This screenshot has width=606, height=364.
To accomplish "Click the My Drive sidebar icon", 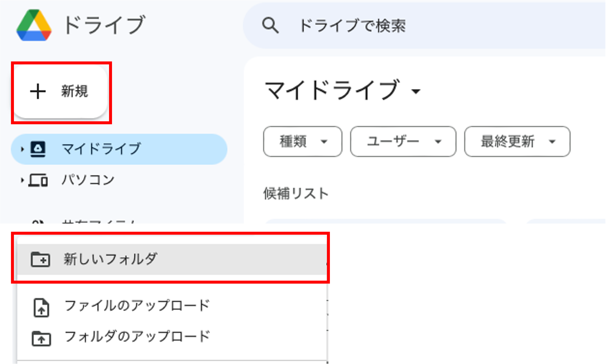I will point(38,149).
